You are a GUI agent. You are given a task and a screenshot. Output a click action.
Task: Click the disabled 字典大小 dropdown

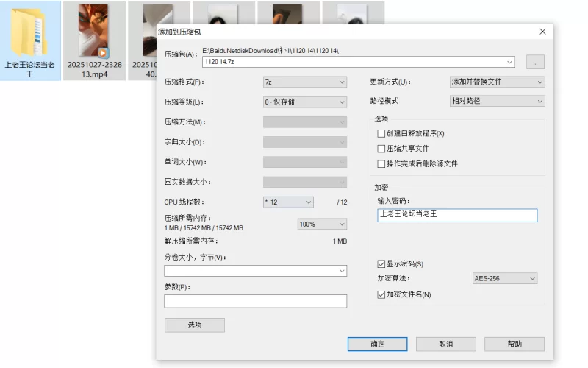click(x=305, y=142)
